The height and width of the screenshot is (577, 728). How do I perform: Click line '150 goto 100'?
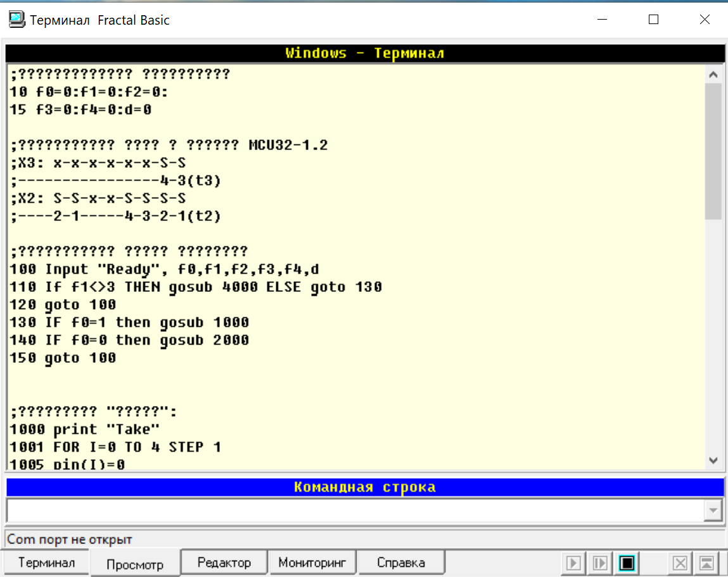pyautogui.click(x=63, y=357)
